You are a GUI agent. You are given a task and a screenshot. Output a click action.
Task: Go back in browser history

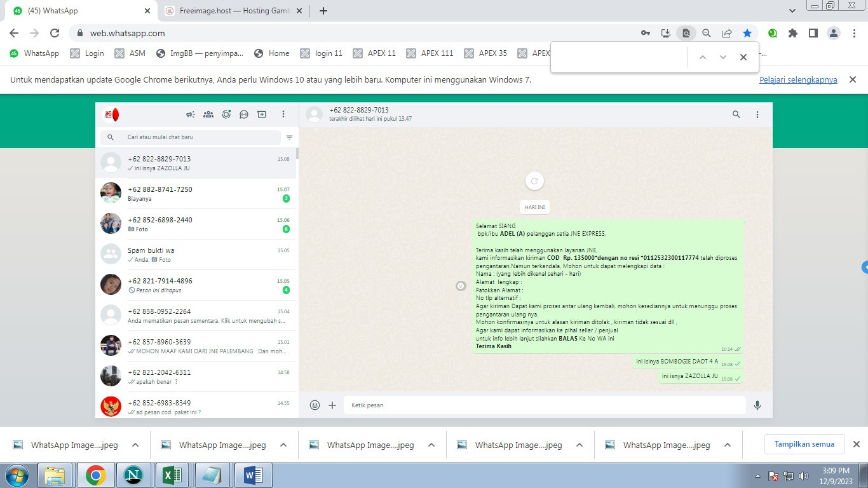(14, 33)
